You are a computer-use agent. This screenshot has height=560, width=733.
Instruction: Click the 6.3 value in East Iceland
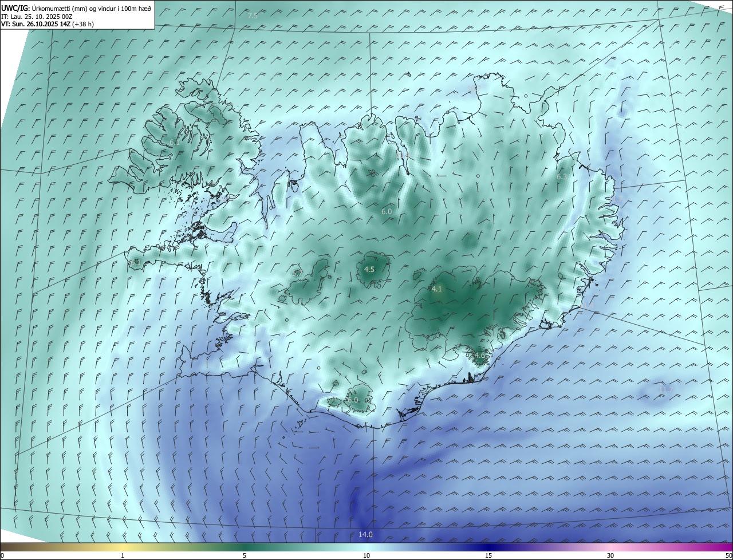[561, 177]
